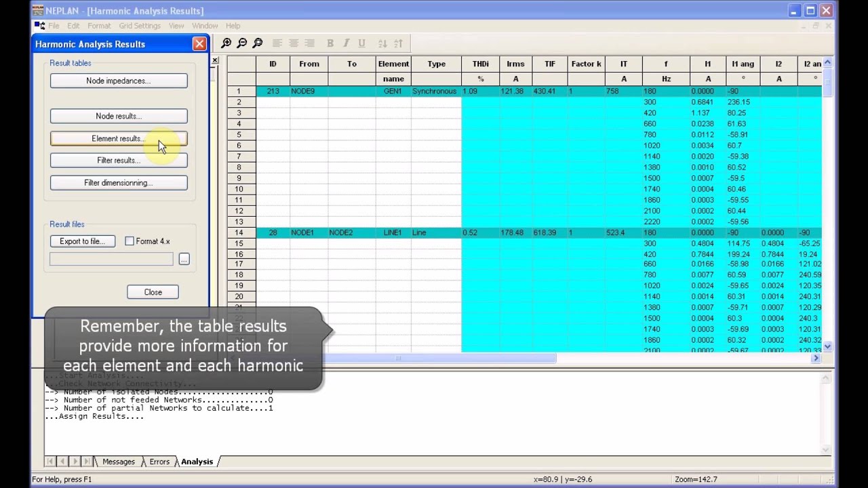868x488 pixels.
Task: Open the Edit menu
Action: [x=73, y=26]
